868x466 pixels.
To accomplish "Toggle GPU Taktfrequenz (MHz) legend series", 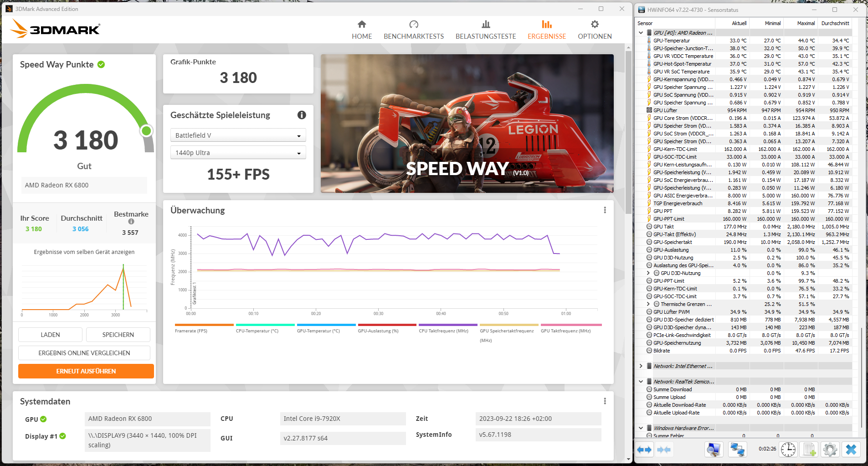I will 571,328.
